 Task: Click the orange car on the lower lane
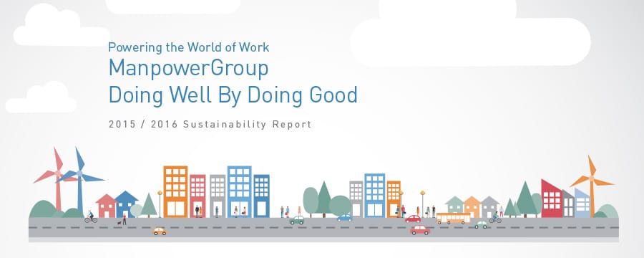[x=160, y=231]
